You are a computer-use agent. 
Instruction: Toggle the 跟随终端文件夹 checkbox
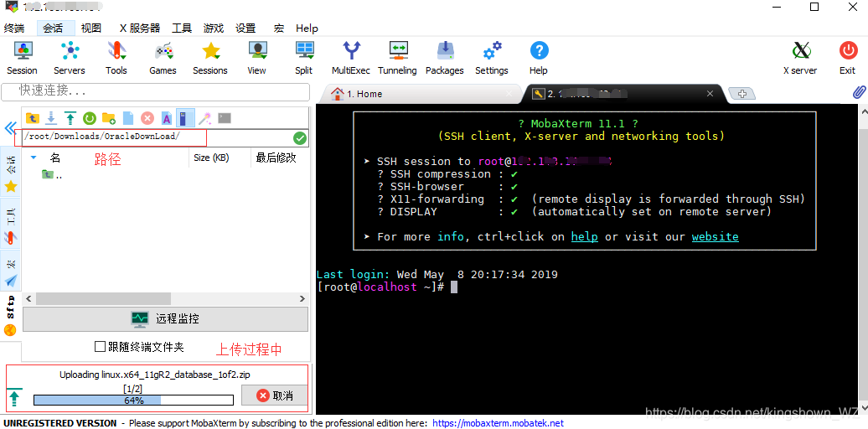pyautogui.click(x=100, y=347)
